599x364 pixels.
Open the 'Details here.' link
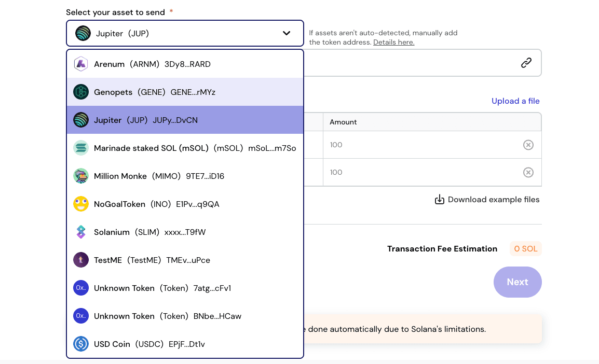(x=393, y=43)
